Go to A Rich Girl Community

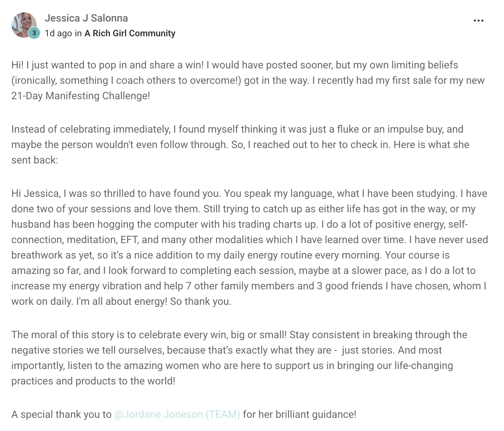click(130, 33)
